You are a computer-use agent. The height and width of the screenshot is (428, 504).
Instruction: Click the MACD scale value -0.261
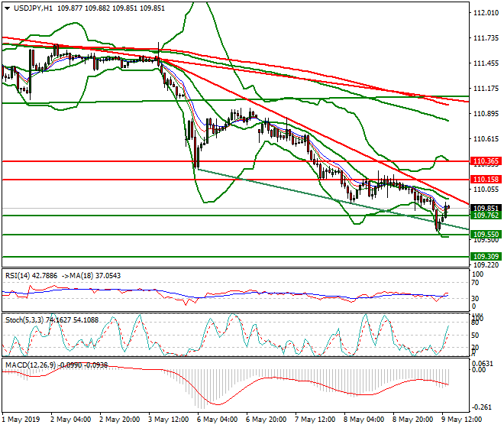tap(482, 407)
